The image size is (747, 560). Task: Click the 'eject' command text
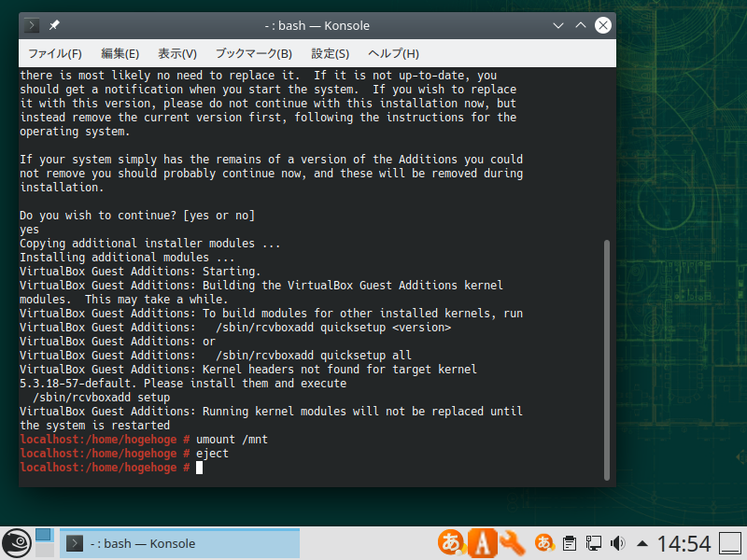tap(212, 454)
